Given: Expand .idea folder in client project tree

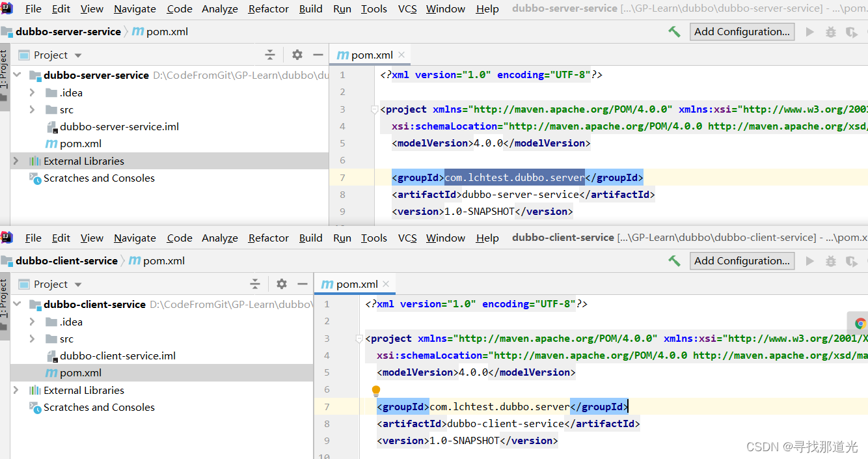Looking at the screenshot, I should tap(32, 322).
